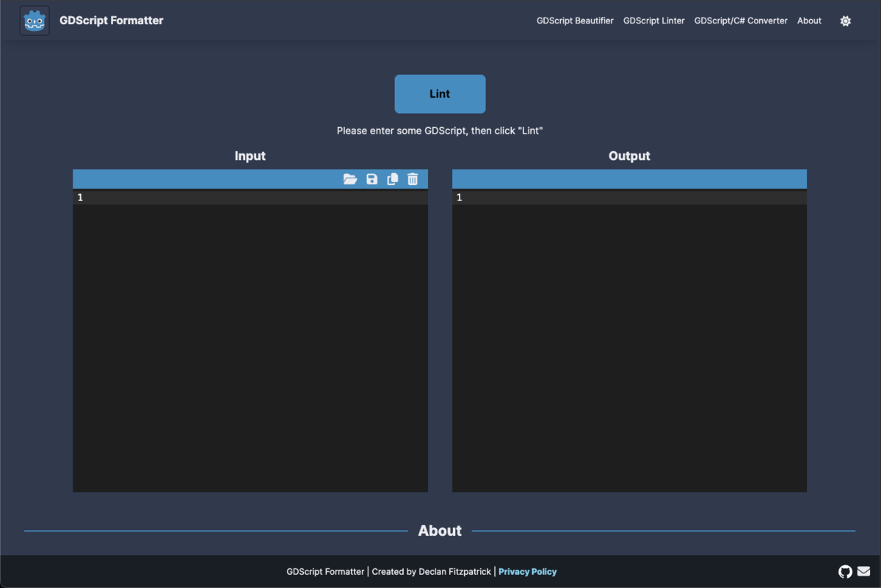
Task: Click the Output panel's blue header bar
Action: 629,178
